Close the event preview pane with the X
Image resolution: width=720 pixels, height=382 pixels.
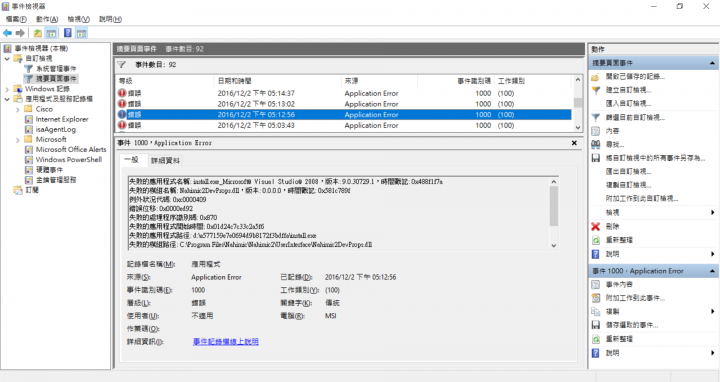pyautogui.click(x=574, y=143)
